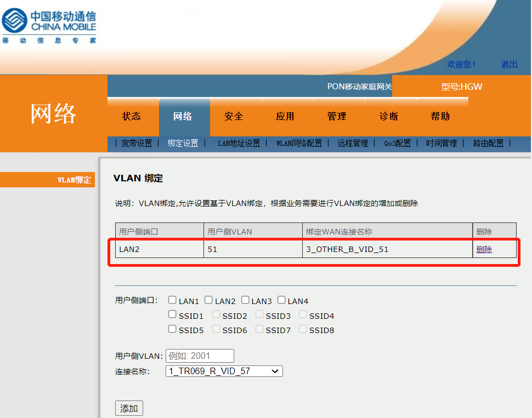This screenshot has height=418, width=532.
Task: Click the PON移动家庭网关 title text
Action: coord(360,87)
